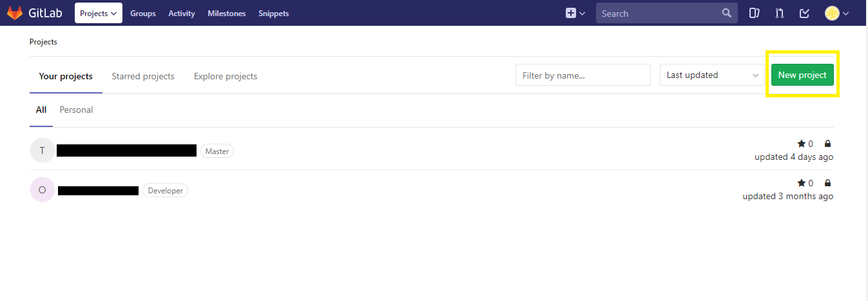Go to Groups in top navigation
The image size is (868, 301).
[143, 13]
